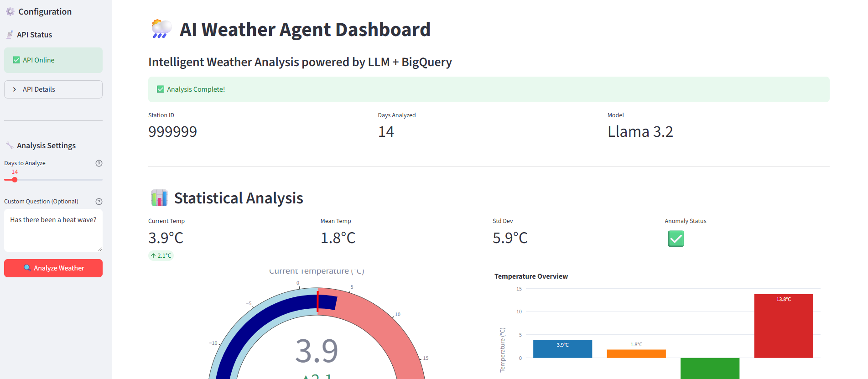Click the API Online green checkmark
868x379 pixels.
coord(16,60)
